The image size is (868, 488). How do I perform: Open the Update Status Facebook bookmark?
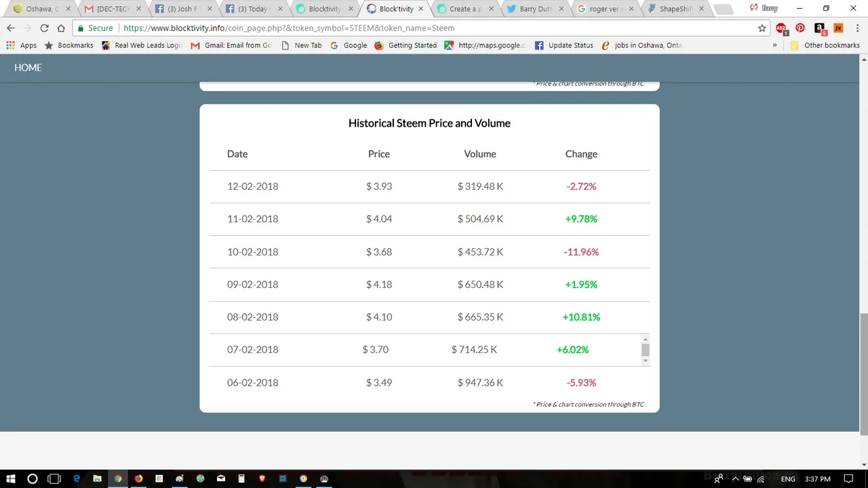564,45
